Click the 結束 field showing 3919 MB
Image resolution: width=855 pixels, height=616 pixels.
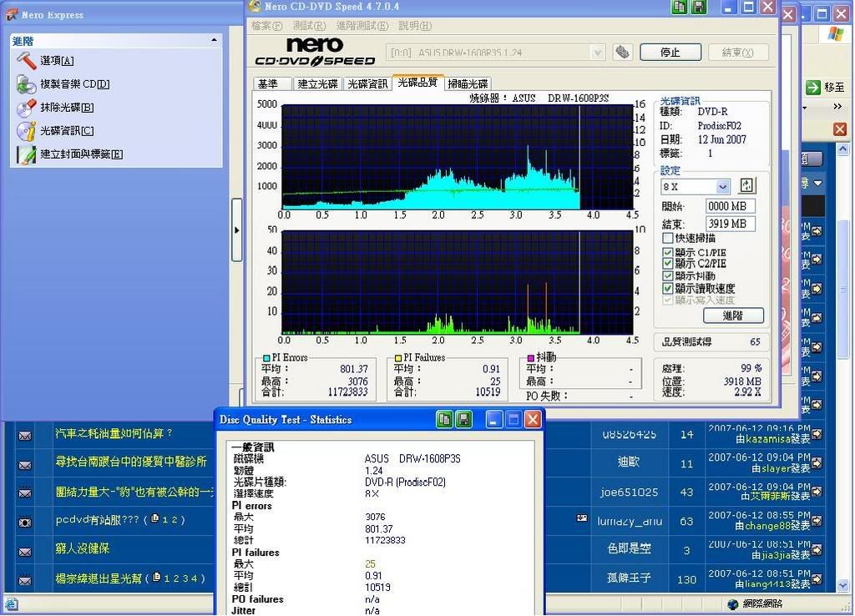[x=730, y=224]
